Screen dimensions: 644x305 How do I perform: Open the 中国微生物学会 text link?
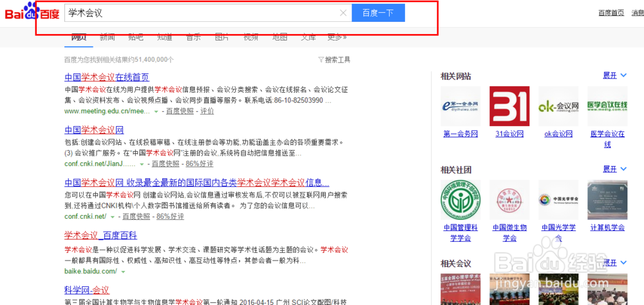[x=509, y=233]
